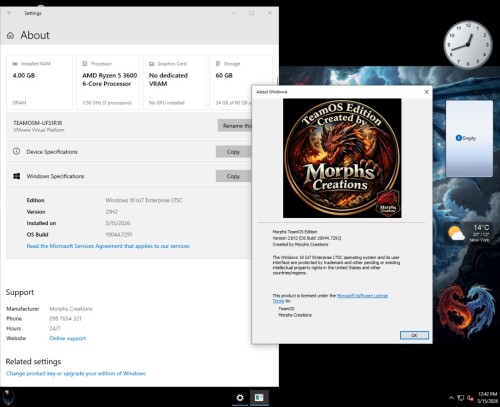Click the network icon in system tray
This screenshot has width=500, height=407.
[461, 398]
